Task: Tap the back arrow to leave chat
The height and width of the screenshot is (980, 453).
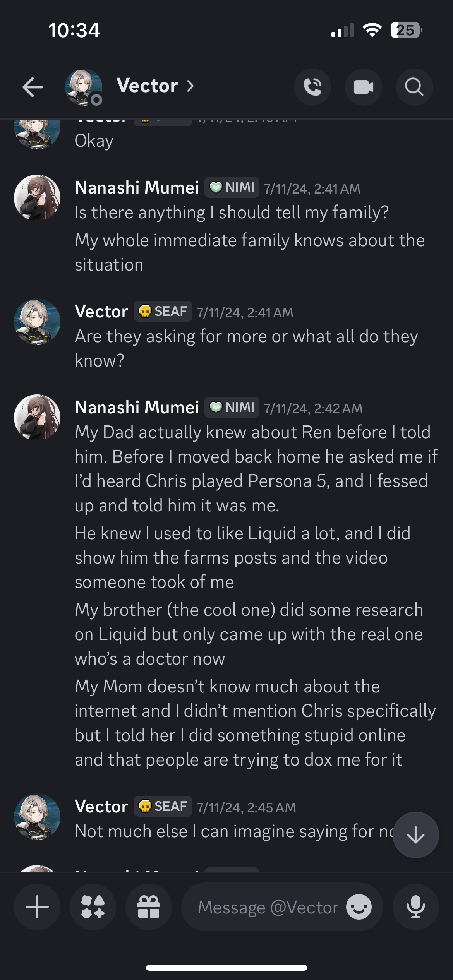Action: [x=33, y=87]
